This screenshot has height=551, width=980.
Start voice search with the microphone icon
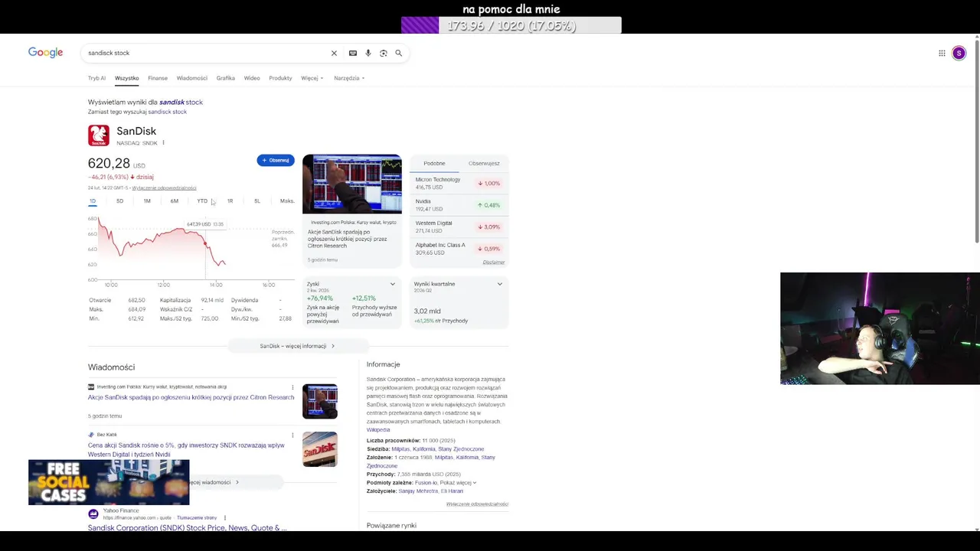click(x=368, y=53)
